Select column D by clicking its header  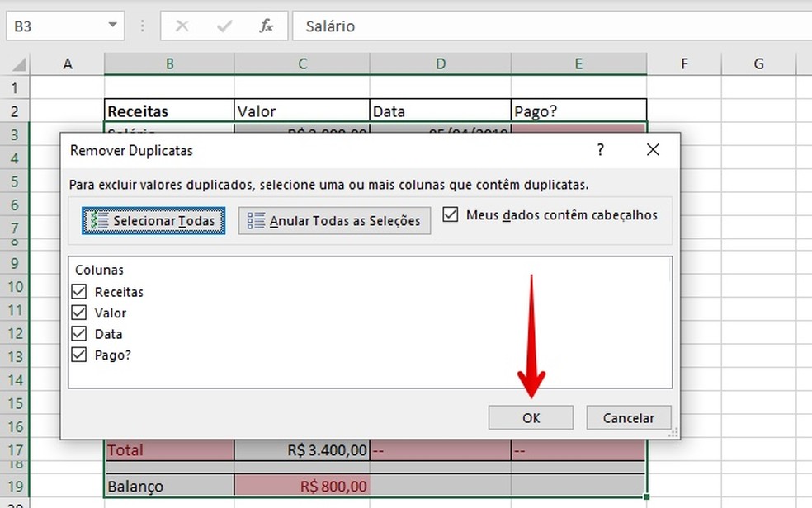coord(440,63)
